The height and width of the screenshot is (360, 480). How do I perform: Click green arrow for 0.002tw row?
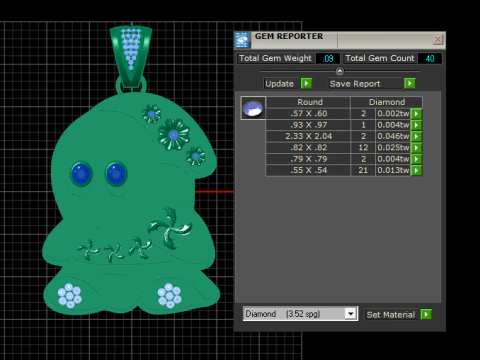pyautogui.click(x=416, y=114)
